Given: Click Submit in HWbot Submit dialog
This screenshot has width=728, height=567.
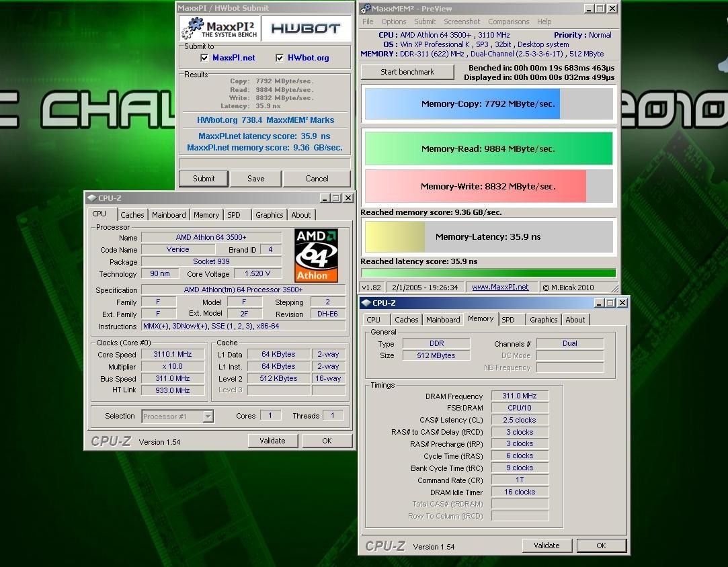Looking at the screenshot, I should coord(204,179).
